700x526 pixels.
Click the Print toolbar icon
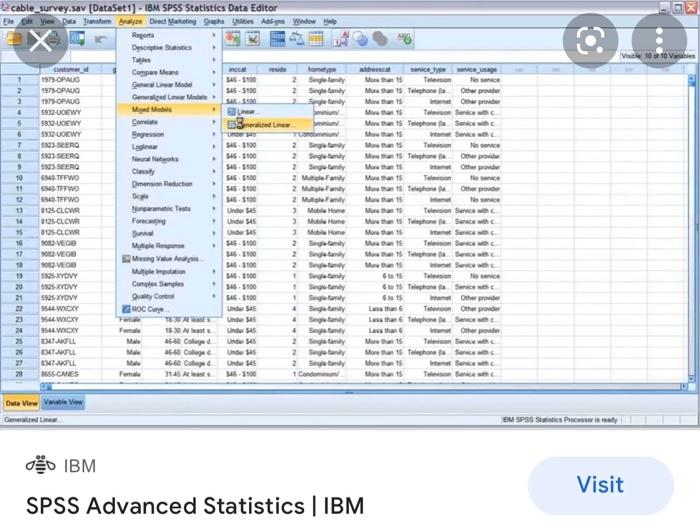click(x=54, y=39)
